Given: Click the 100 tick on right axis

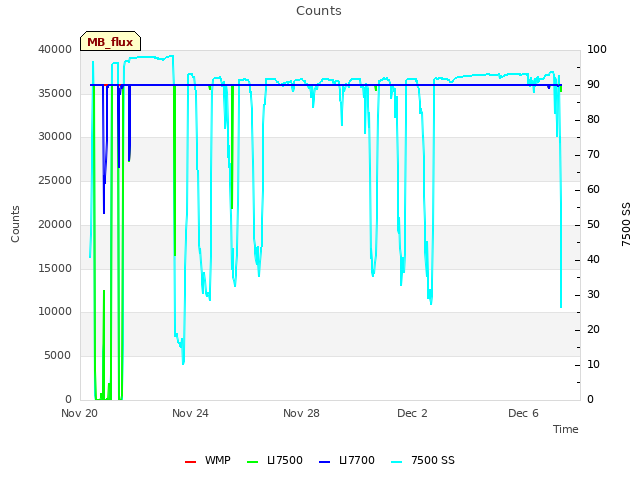Looking at the screenshot, I should coord(597,49).
